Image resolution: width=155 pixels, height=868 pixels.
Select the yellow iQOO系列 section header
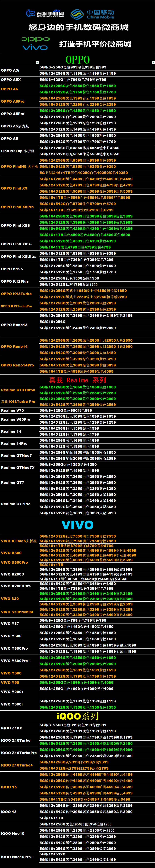tap(78, 716)
